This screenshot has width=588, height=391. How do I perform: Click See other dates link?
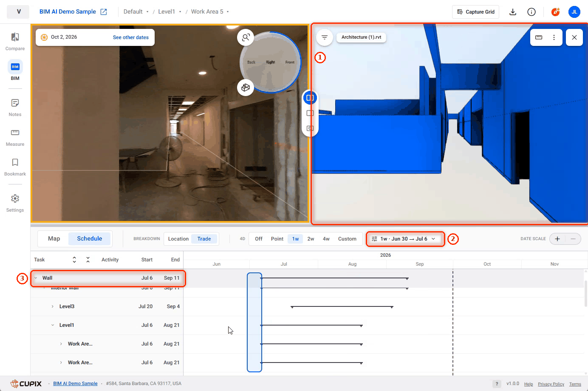131,37
